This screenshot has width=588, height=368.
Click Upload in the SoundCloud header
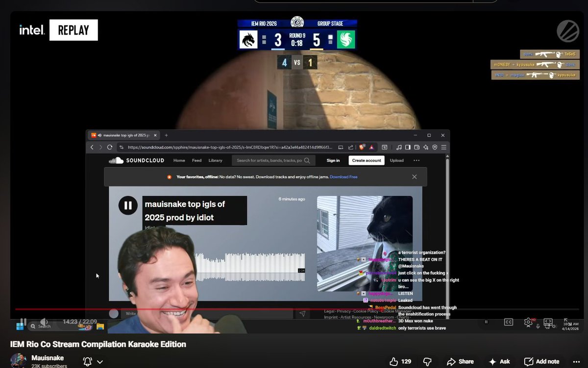click(396, 161)
